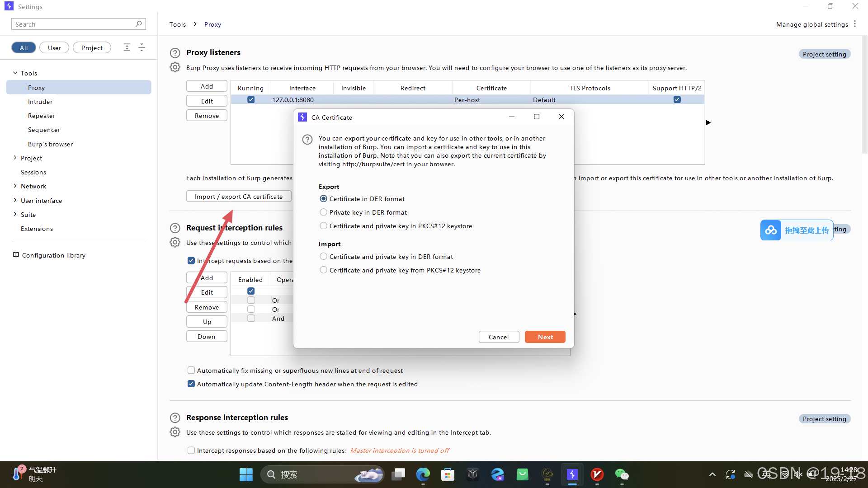The image size is (868, 488).
Task: Open the WeChat icon in the taskbar
Action: click(x=622, y=474)
